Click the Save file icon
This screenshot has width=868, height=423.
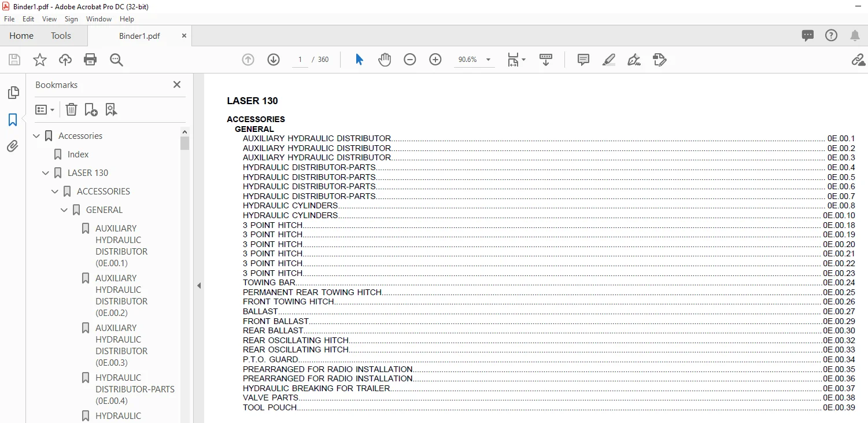click(14, 60)
